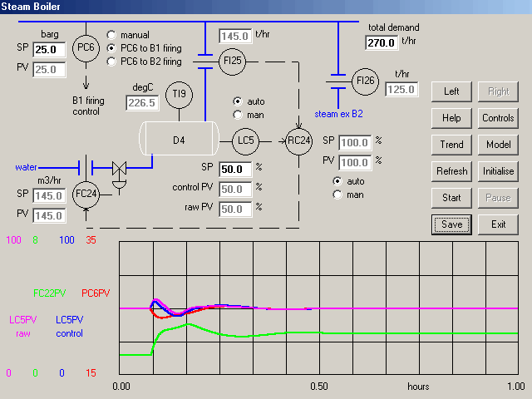Image resolution: width=532 pixels, height=399 pixels.
Task: Switch LC5 controller to man mode
Action: pos(239,114)
